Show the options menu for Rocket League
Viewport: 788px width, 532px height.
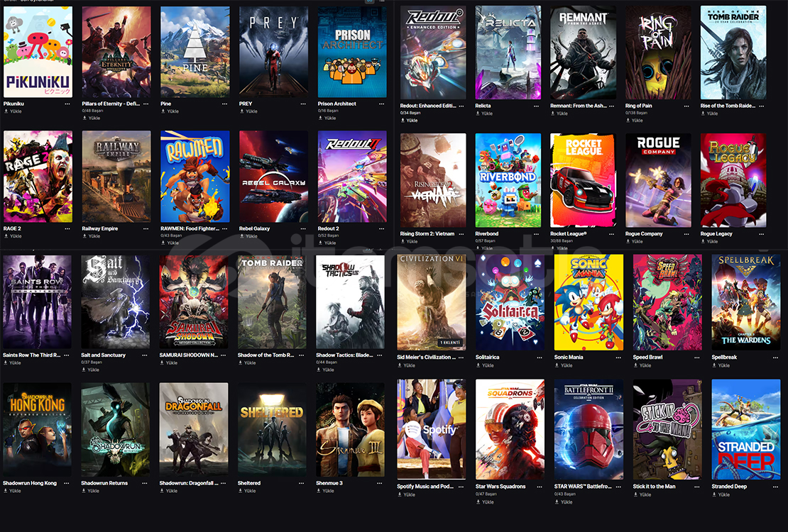click(612, 234)
